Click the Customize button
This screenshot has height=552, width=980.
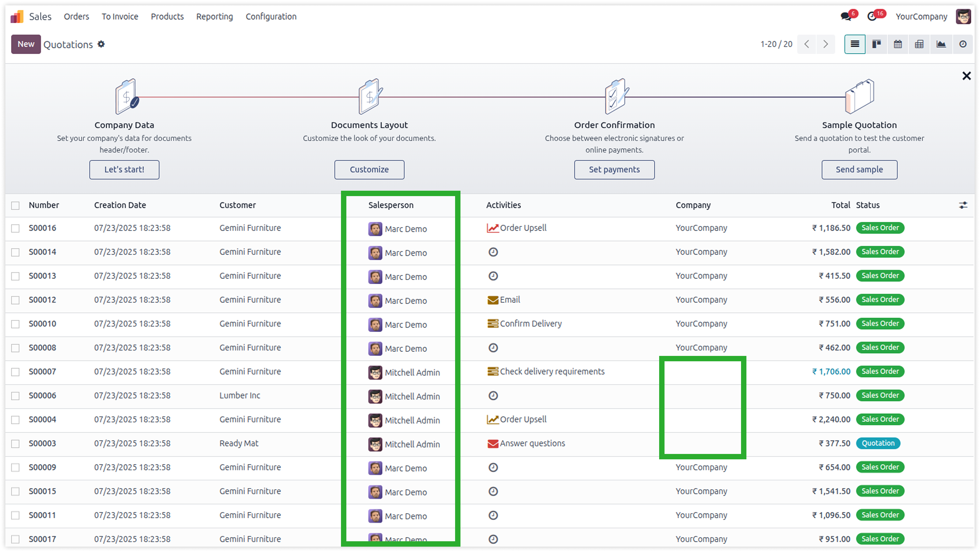point(370,170)
